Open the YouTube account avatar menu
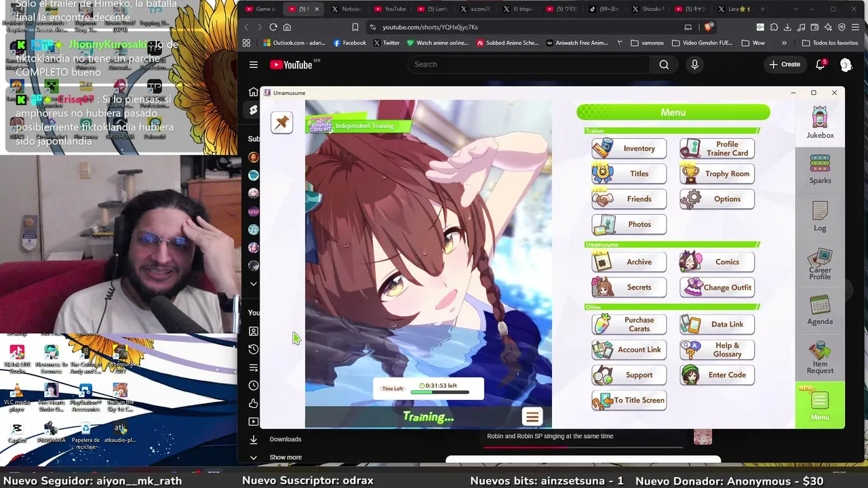The image size is (868, 488). pos(846,64)
